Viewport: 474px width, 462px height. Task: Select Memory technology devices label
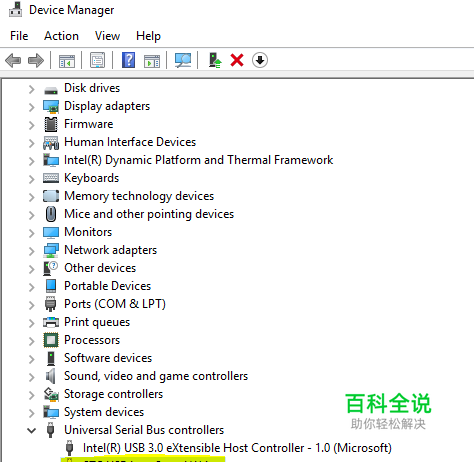tap(139, 196)
